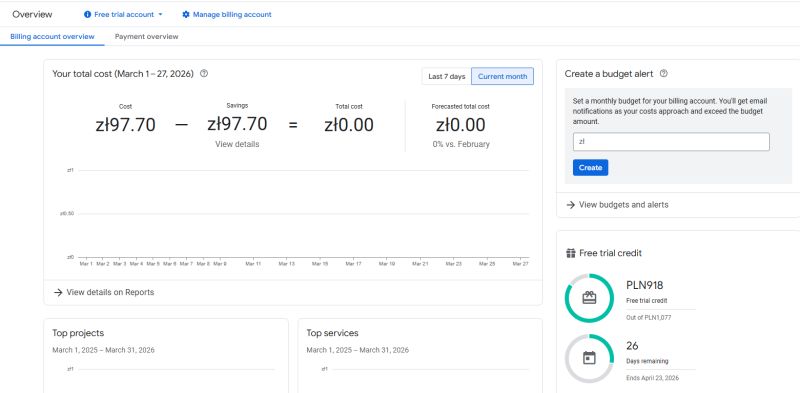Open help icon next to Your total cost

(204, 73)
